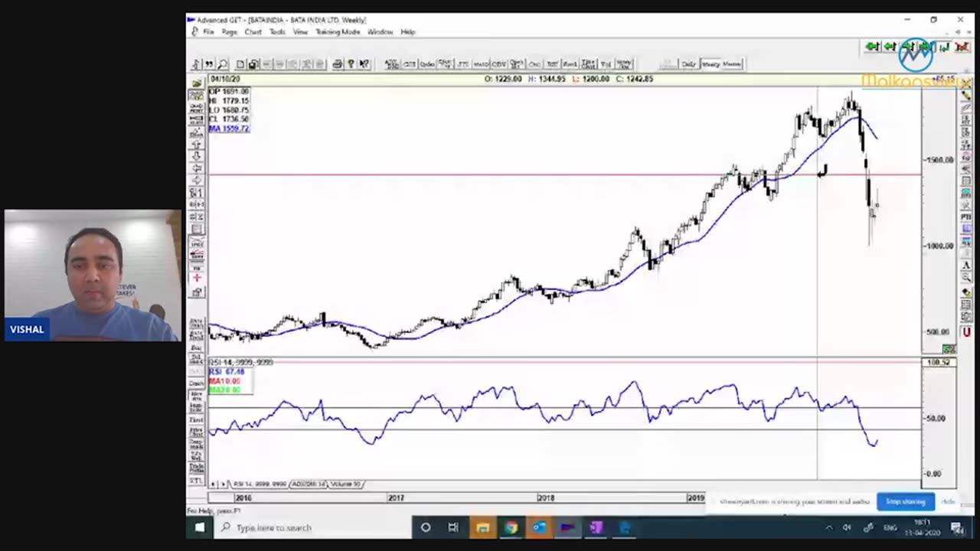Open the Windows Start menu

[200, 527]
